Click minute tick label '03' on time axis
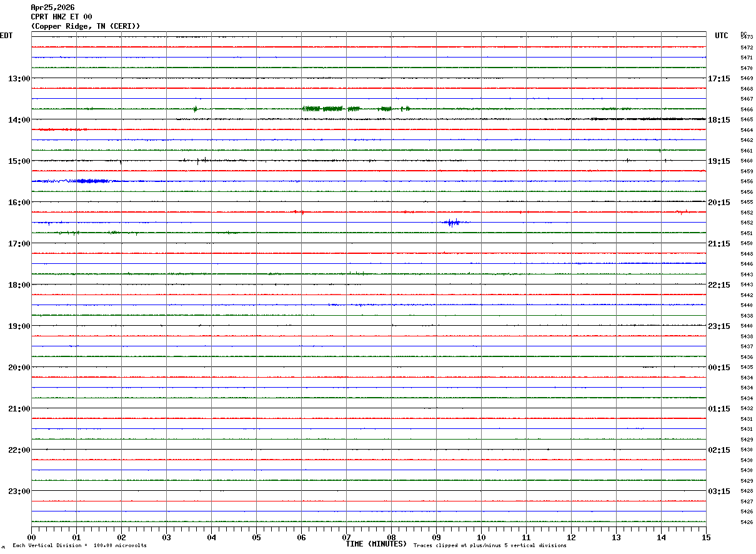Viewport: 756px width, 554px height. pyautogui.click(x=166, y=538)
